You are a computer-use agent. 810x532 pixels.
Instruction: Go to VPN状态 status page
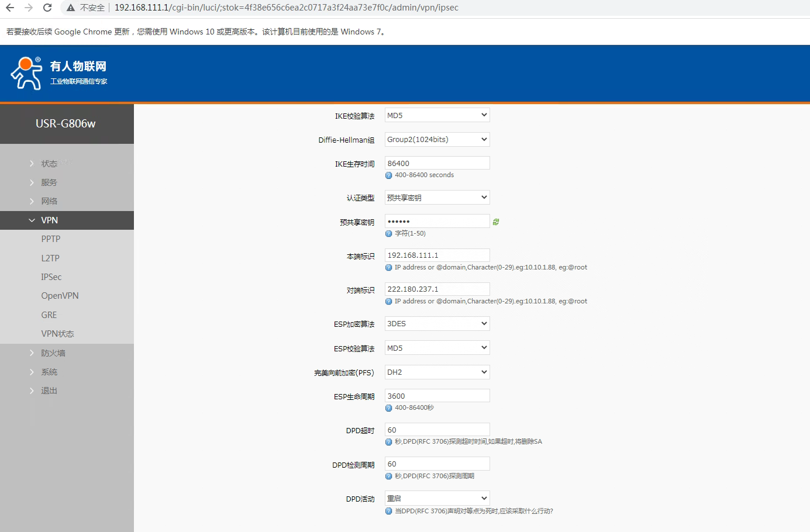click(57, 334)
